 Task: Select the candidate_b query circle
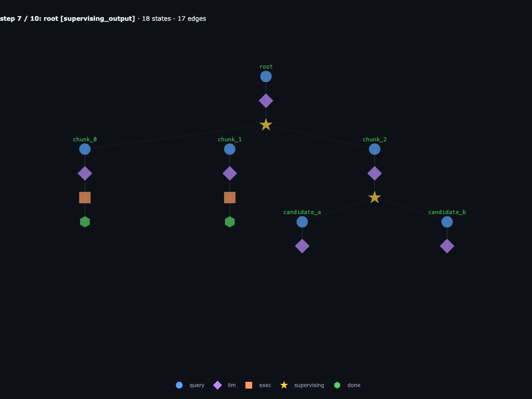pyautogui.click(x=447, y=222)
